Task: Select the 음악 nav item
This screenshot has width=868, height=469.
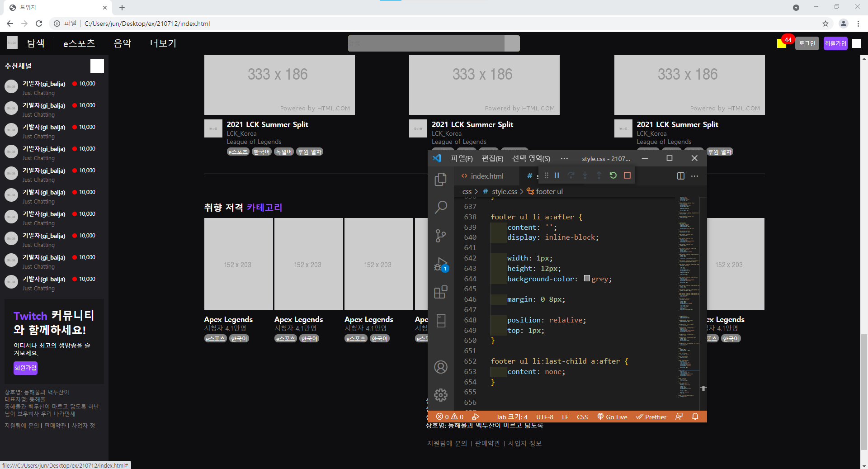Action: (123, 43)
